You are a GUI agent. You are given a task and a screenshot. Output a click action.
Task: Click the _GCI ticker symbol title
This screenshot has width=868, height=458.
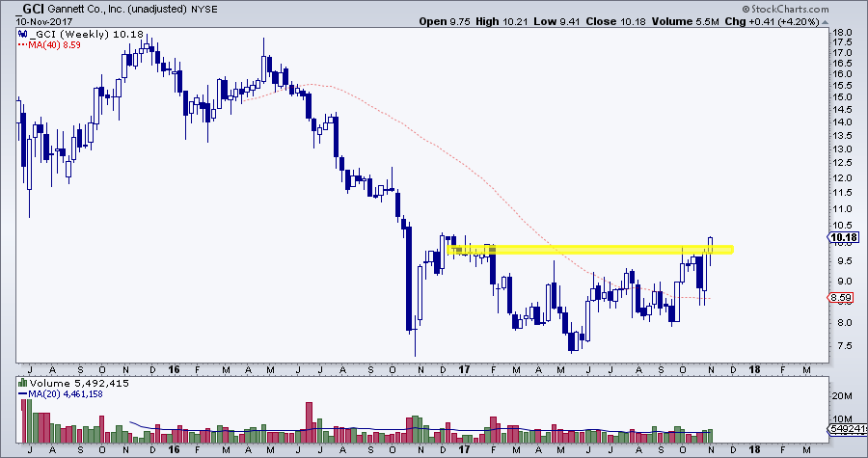click(31, 9)
